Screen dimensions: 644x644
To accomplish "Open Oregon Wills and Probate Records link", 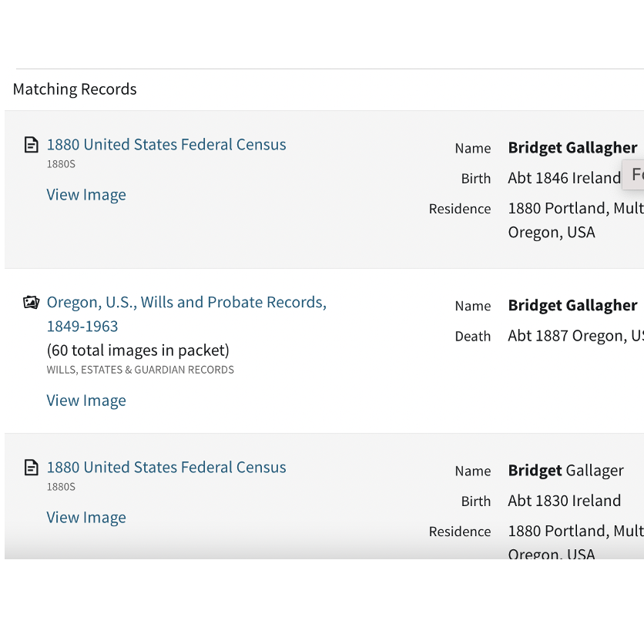I will 186,314.
